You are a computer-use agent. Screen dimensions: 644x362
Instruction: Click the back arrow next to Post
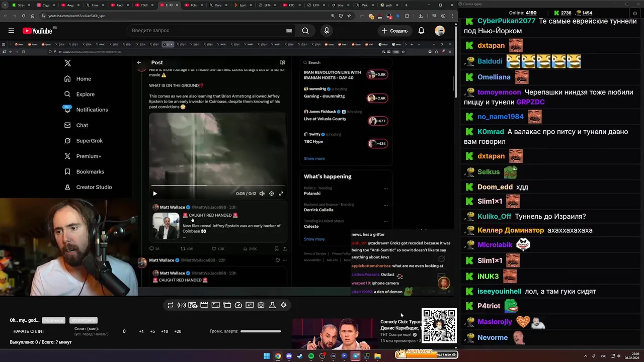pos(139,62)
